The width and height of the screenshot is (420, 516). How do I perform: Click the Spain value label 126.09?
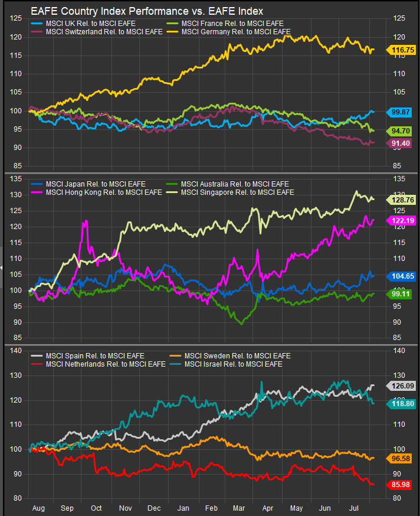click(401, 386)
